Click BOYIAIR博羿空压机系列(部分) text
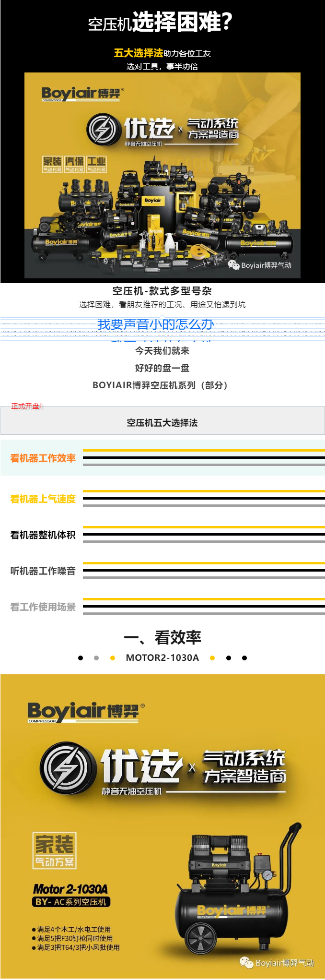This screenshot has height=980, width=325. [x=160, y=385]
